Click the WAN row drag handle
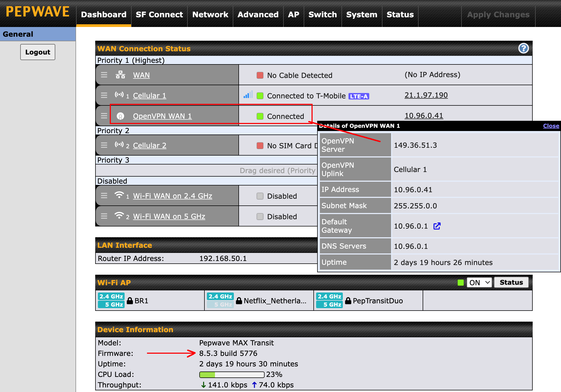Image resolution: width=561 pixels, height=392 pixels. 104,75
